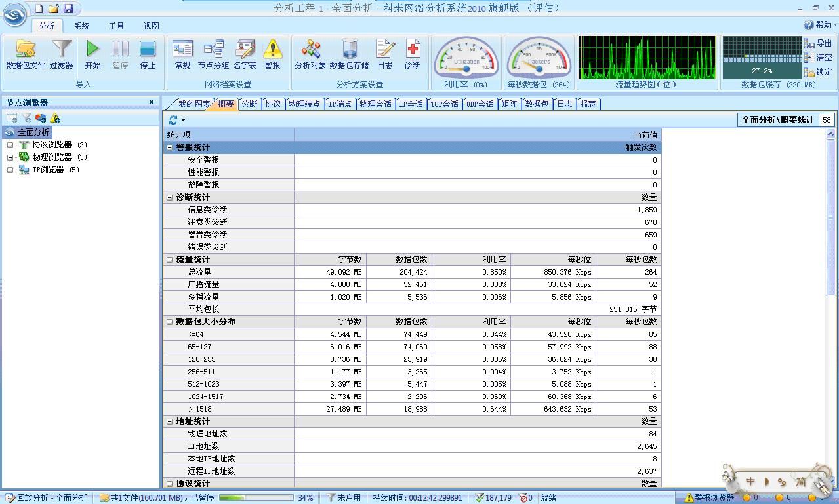Viewport: 839px width, 504px height.
Task: Expand the IP浏览器 tree node
Action: (x=10, y=170)
